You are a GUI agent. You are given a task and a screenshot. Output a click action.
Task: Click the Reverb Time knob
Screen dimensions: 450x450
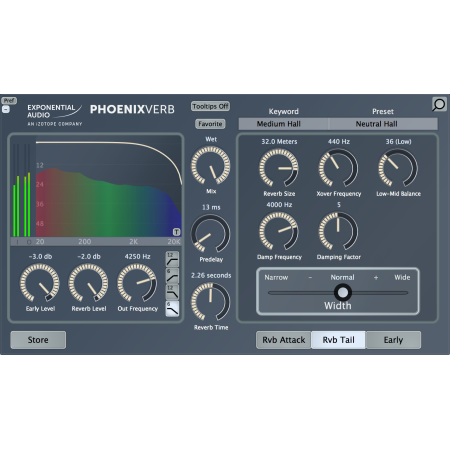[211, 302]
